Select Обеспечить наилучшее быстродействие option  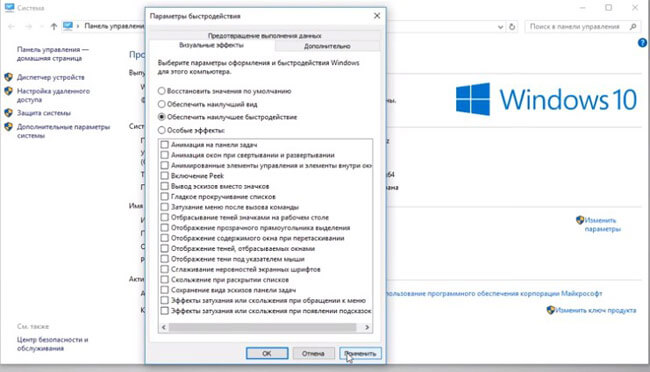[162, 117]
